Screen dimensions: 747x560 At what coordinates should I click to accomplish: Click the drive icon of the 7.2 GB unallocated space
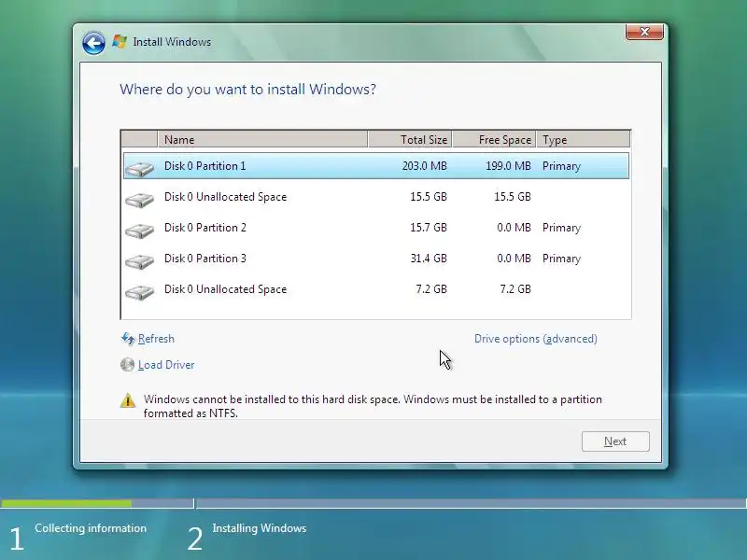tap(139, 292)
